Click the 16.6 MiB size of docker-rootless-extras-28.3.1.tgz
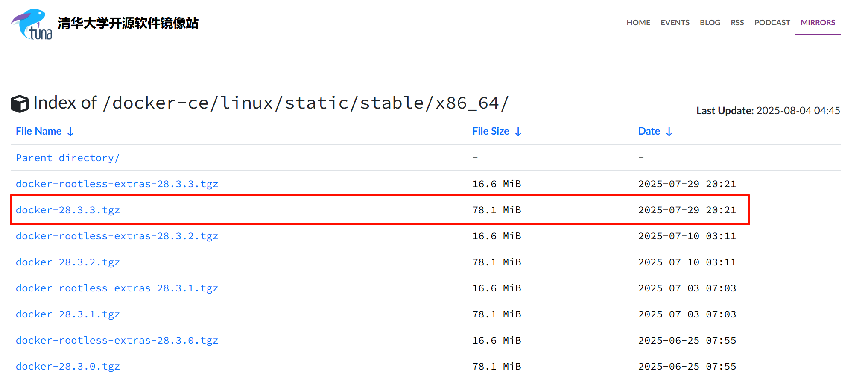 click(497, 288)
